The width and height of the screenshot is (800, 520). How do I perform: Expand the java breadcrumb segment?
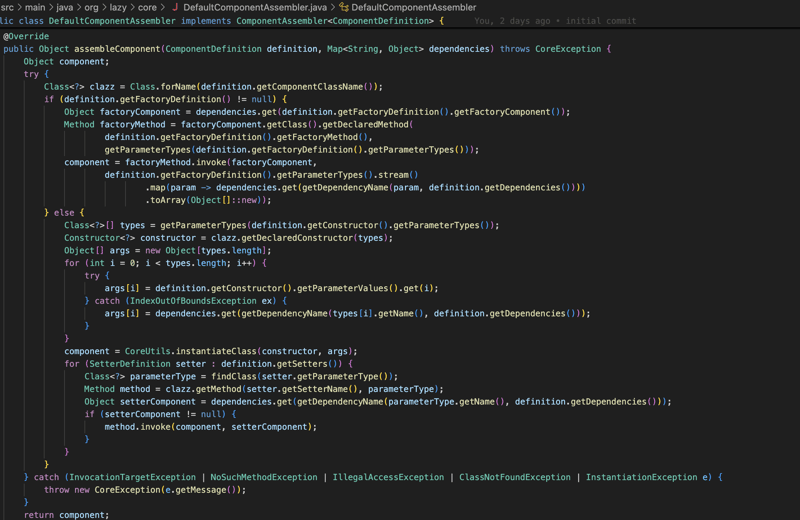pos(64,7)
